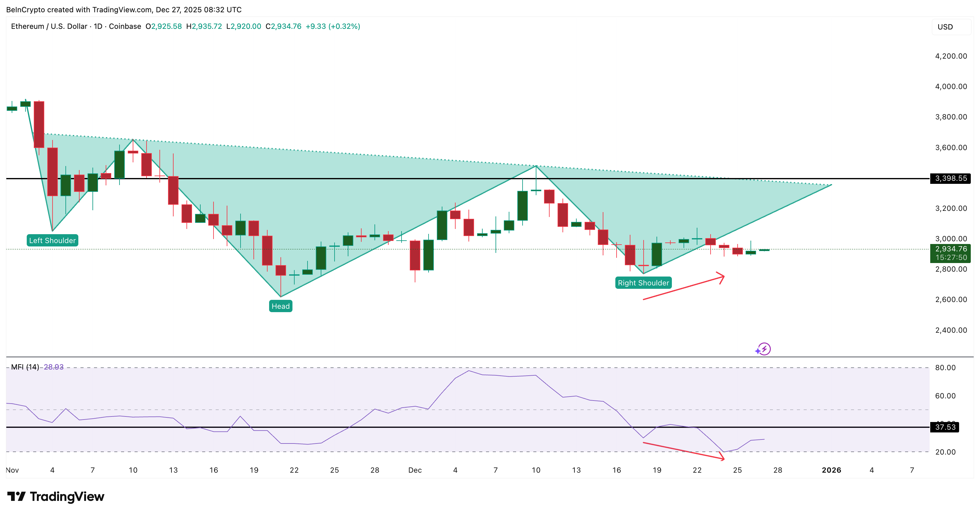Open the USD currency dropdown
The width and height of the screenshot is (980, 515).
click(x=950, y=27)
